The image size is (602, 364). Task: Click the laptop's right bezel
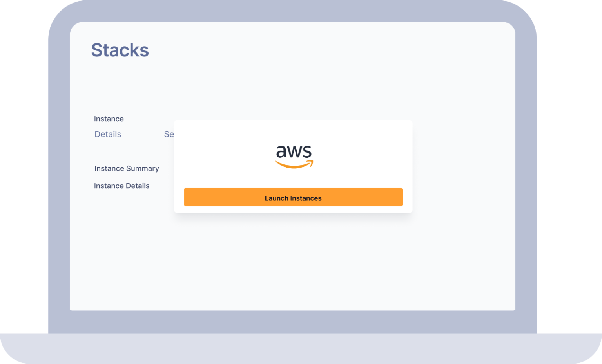click(526, 176)
